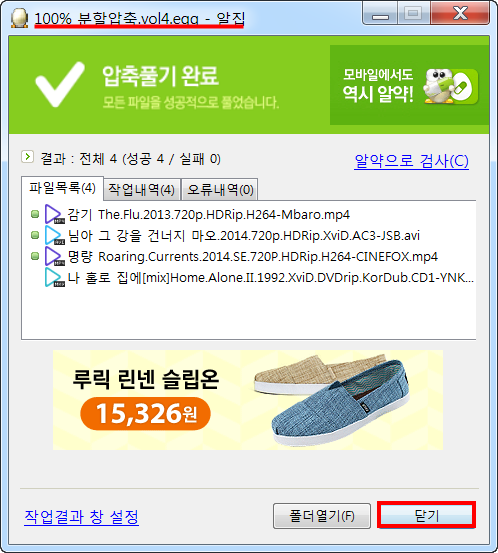Click the video icon beside 님아 그 강을 avi
The width and height of the screenshot is (498, 553).
[x=55, y=235]
